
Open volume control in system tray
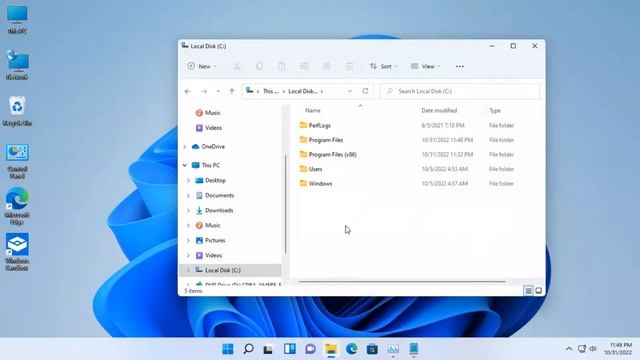[593, 349]
